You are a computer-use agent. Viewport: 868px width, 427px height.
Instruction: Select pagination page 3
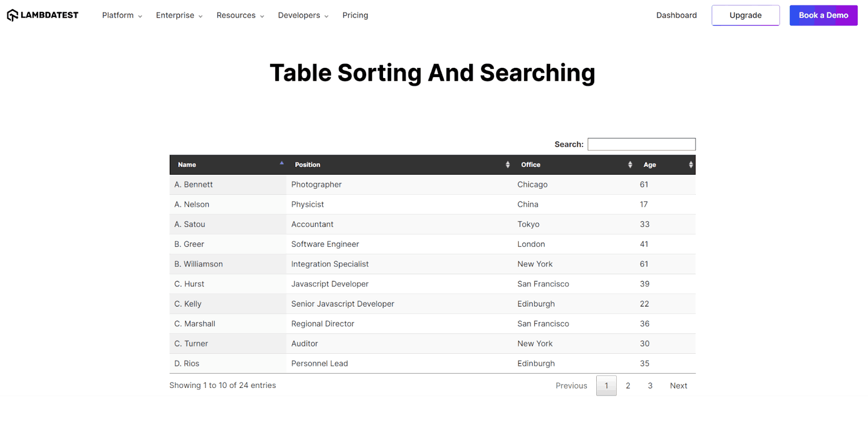pyautogui.click(x=650, y=386)
